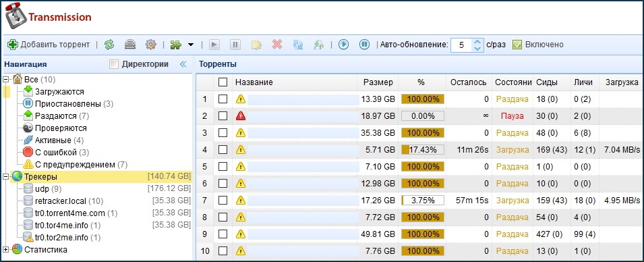The image size is (644, 262).
Task: Select Раздаются (7) filter
Action: (56, 116)
